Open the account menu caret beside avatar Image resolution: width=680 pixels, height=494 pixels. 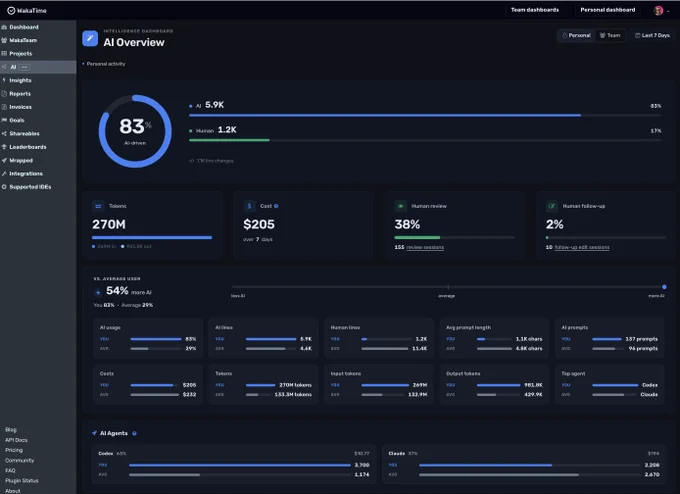668,11
